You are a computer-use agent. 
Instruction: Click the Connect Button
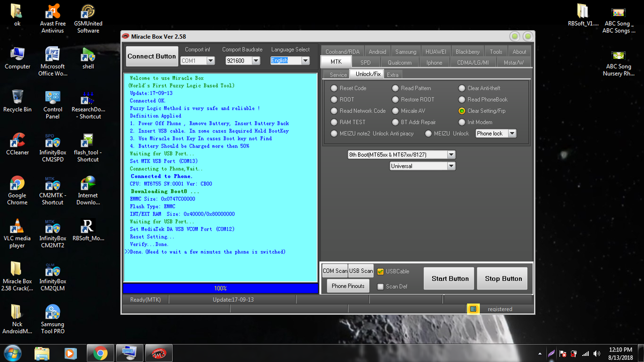click(x=151, y=56)
